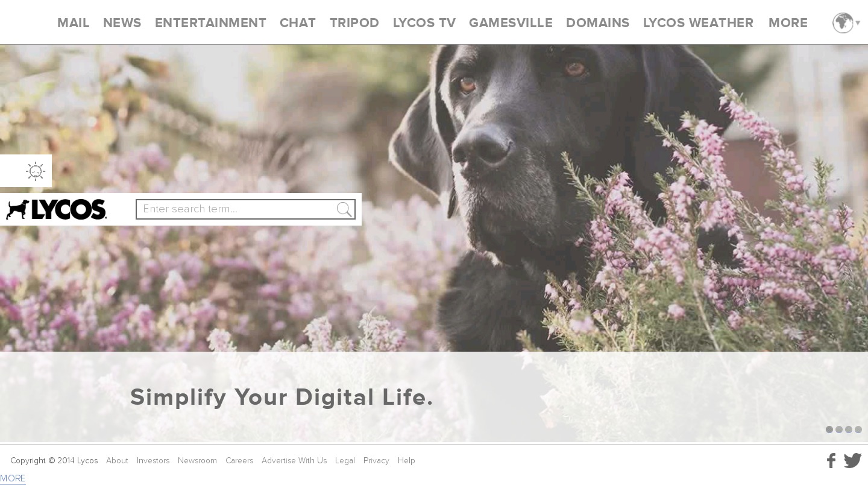Open the Advertise With Us link
Viewport: 868px width, 485px height.
point(294,461)
